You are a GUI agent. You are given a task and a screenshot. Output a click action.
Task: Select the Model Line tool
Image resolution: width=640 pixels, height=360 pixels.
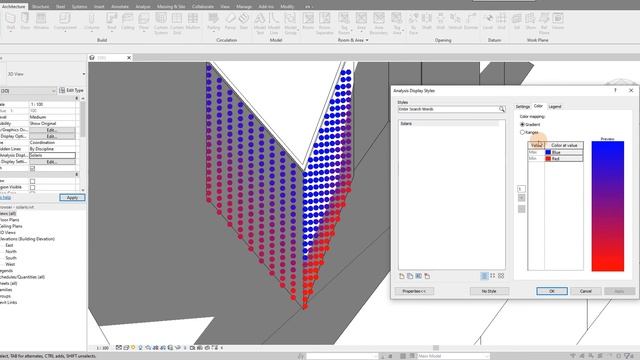coord(274,23)
